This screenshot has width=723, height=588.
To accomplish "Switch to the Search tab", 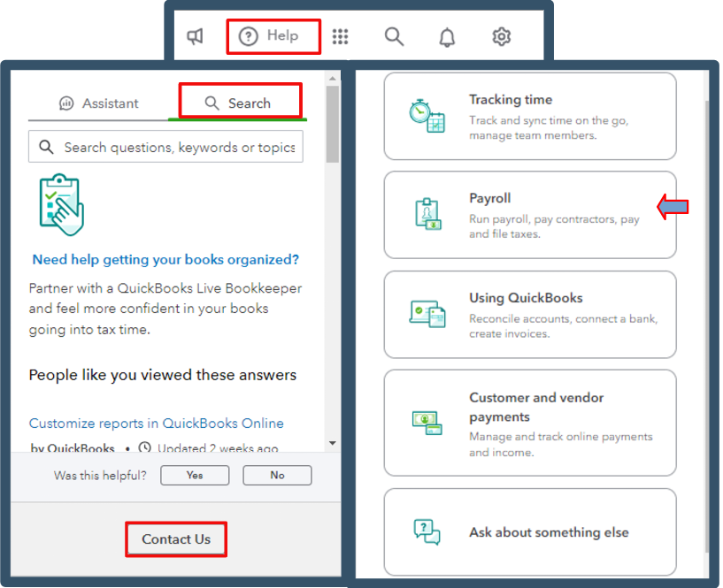I will click(x=238, y=103).
